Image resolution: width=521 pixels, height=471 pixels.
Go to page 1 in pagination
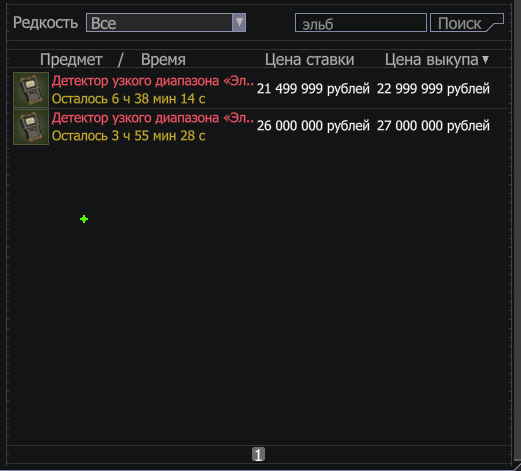(x=258, y=454)
